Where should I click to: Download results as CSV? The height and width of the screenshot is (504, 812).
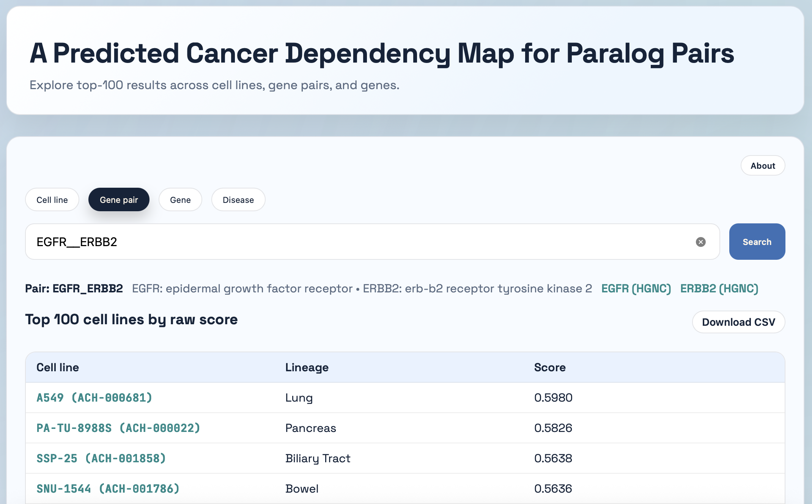coord(738,322)
